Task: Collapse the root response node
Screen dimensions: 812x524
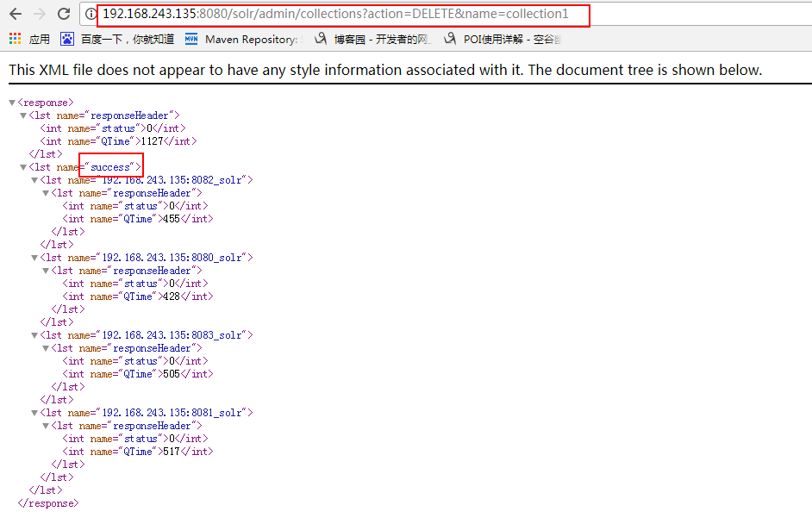Action: [12, 103]
